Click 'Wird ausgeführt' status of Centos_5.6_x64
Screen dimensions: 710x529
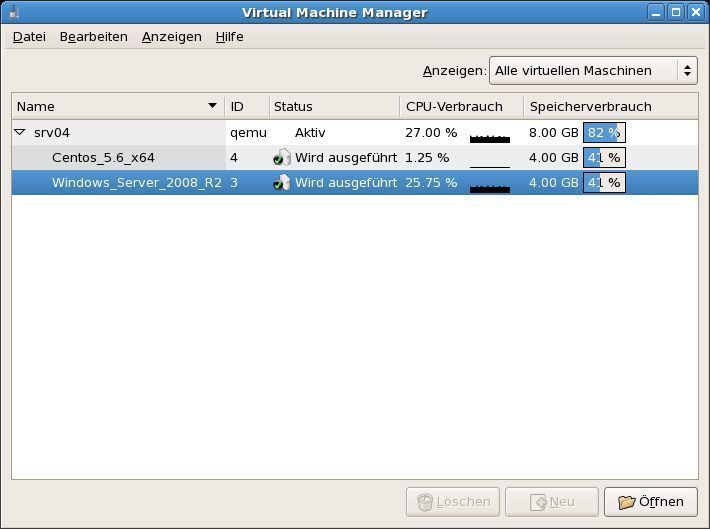coord(346,158)
